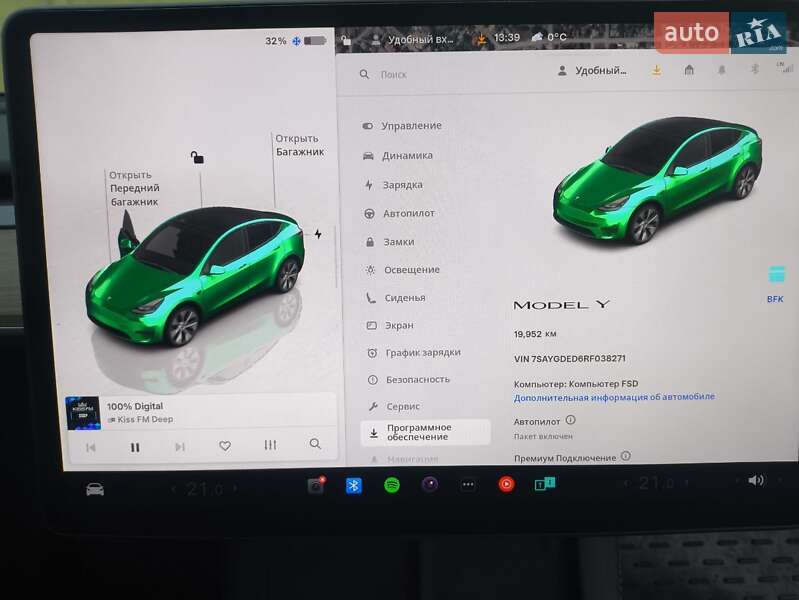
Task: Decrease passenger temperature with left arrow
Action: 627,482
